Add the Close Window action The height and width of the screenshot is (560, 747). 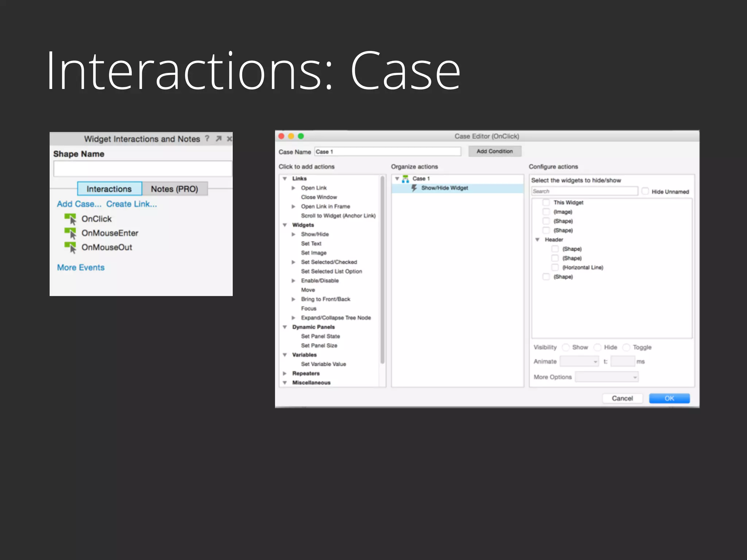pyautogui.click(x=319, y=197)
